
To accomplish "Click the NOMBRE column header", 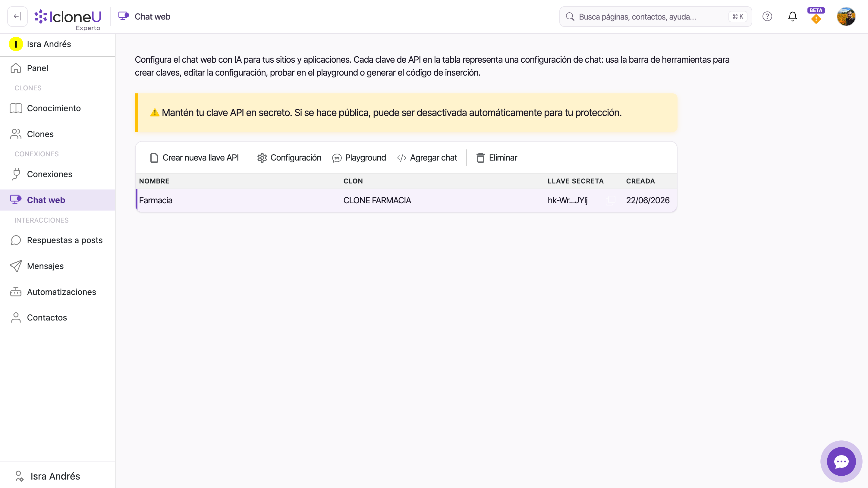I will tap(154, 181).
